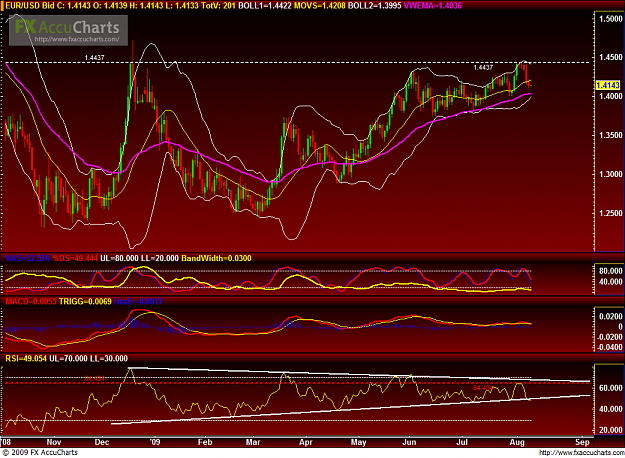Click the '09 year label on time axis

tap(155, 442)
